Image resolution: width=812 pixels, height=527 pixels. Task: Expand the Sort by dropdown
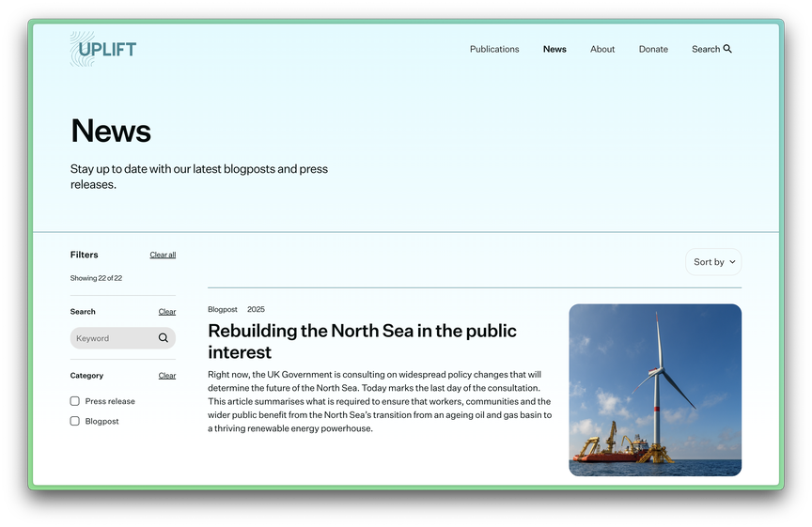[x=713, y=262]
